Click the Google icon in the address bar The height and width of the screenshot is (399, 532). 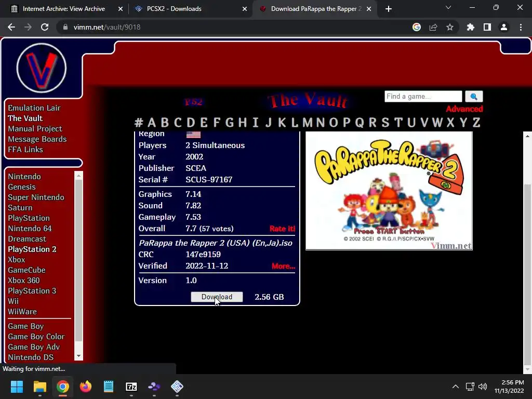click(416, 27)
